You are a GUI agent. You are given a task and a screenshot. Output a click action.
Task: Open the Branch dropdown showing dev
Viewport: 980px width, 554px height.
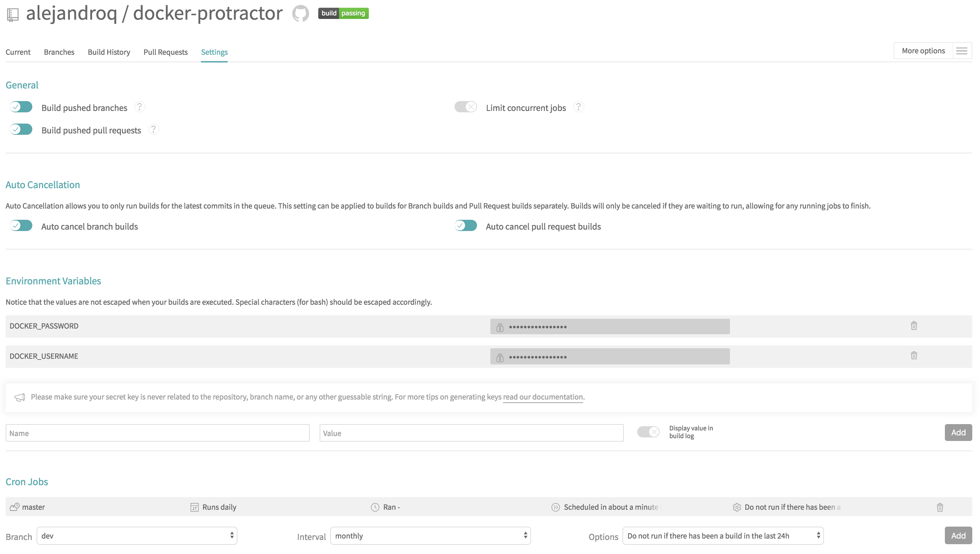click(137, 536)
